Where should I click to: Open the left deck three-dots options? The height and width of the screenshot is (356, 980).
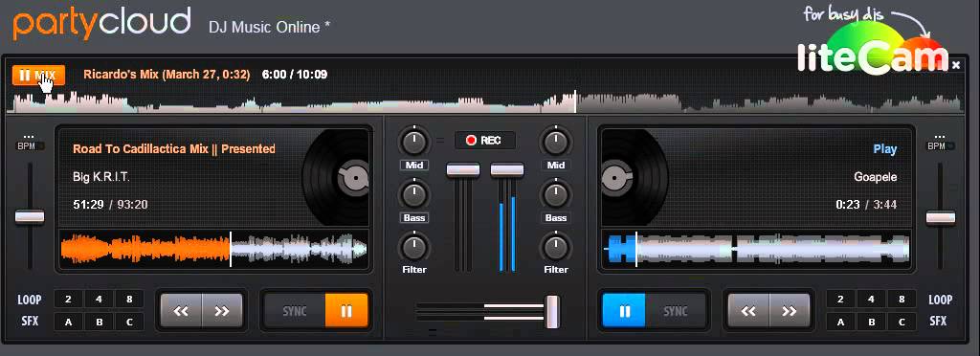pos(29,136)
